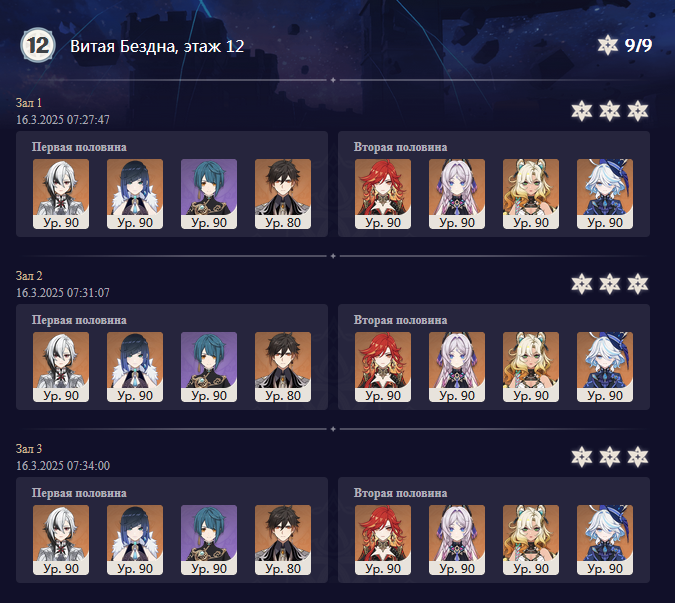Click the floor 12 badge icon

[x=38, y=45]
